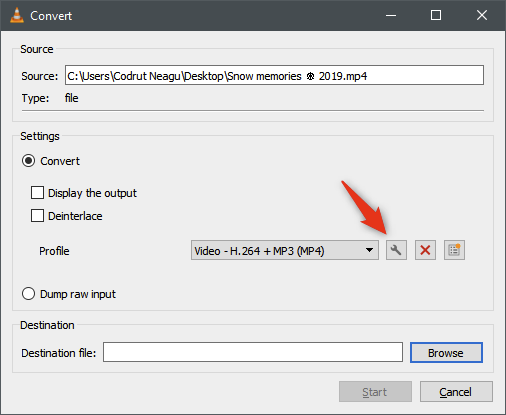506x415 pixels.
Task: Open the Profile dropdown arrow
Action: click(369, 250)
